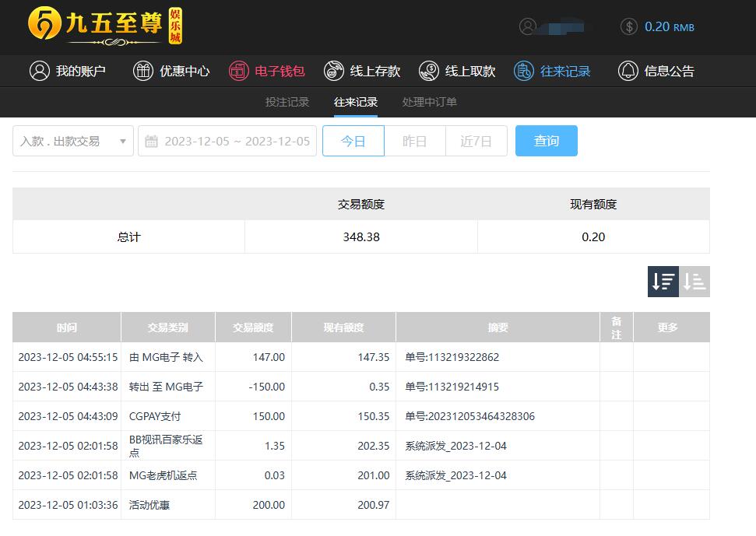Sort records in descending order
This screenshot has height=536, width=756.
pos(663,282)
